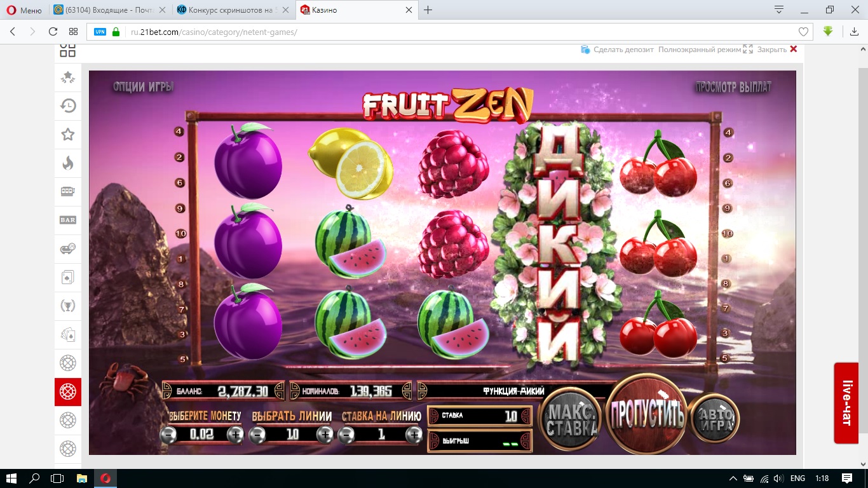The height and width of the screenshot is (488, 868).
Task: Click the ДИКИЙ wild reel
Action: (x=560, y=243)
